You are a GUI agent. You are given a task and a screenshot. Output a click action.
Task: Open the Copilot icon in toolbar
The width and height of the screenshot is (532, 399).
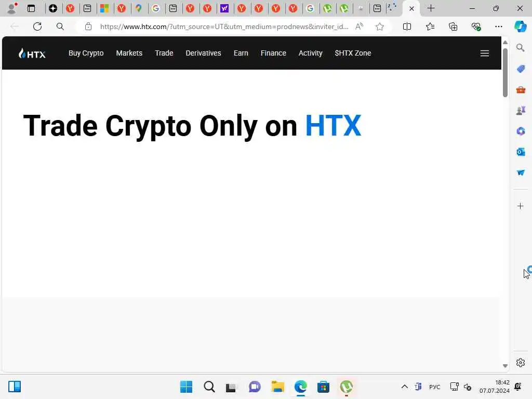coord(520,26)
